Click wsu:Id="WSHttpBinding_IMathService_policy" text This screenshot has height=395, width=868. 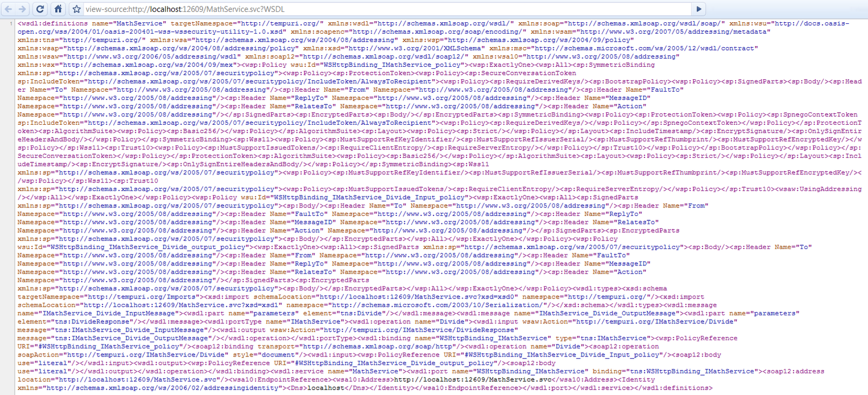[378, 65]
